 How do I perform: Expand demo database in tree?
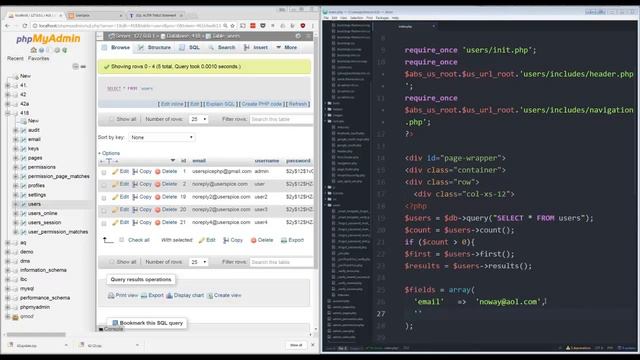point(8,252)
